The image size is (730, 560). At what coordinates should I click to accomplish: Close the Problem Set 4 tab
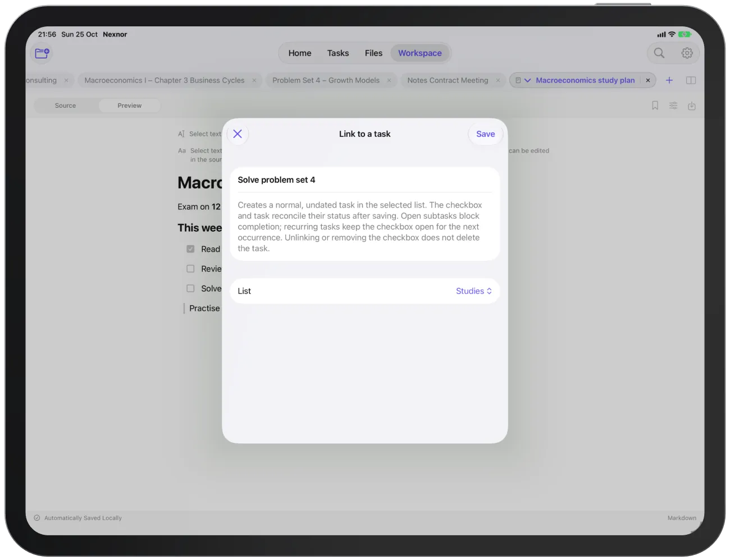[x=389, y=80]
